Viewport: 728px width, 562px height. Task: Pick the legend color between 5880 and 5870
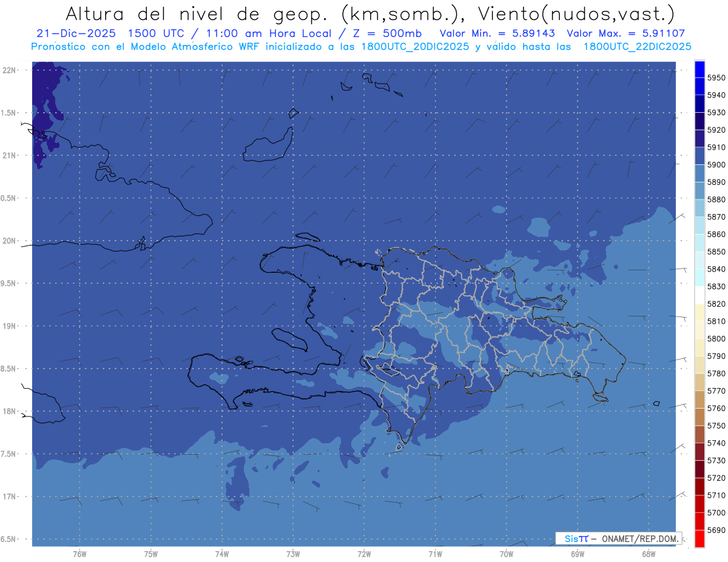tap(699, 209)
